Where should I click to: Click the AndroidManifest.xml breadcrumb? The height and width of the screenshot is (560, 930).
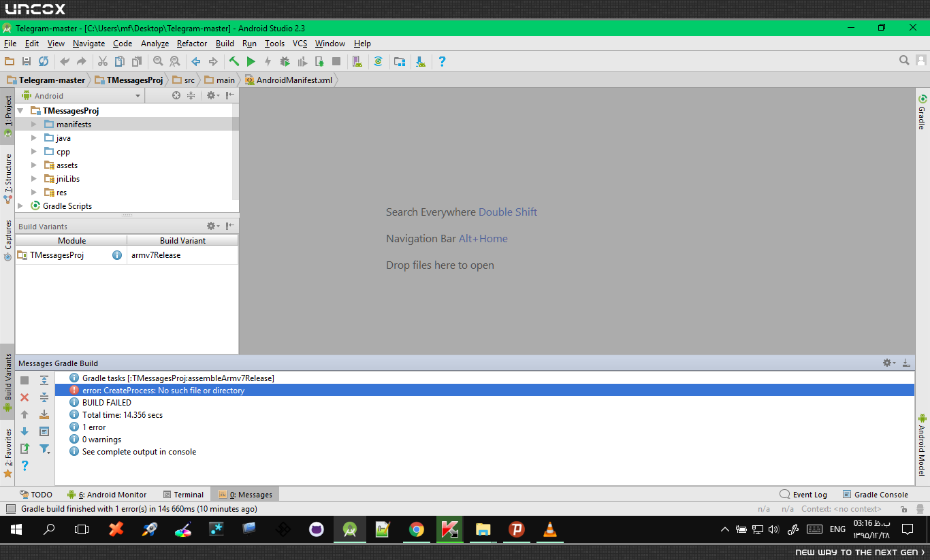289,80
